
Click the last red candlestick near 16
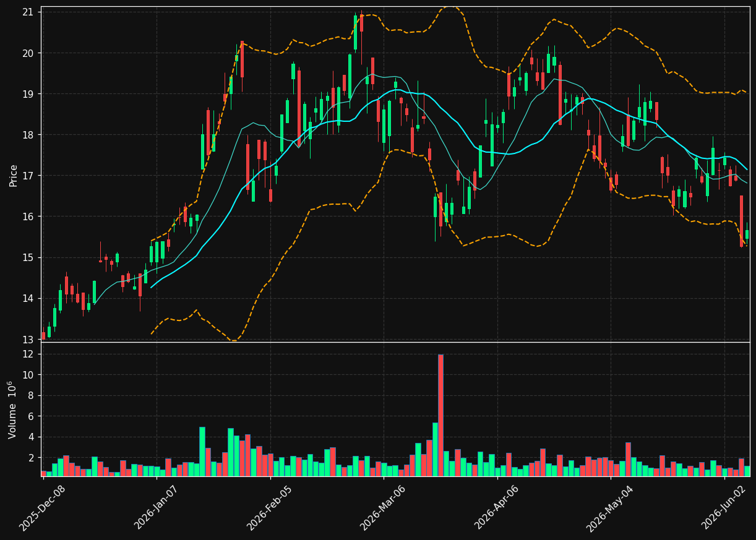(x=741, y=221)
